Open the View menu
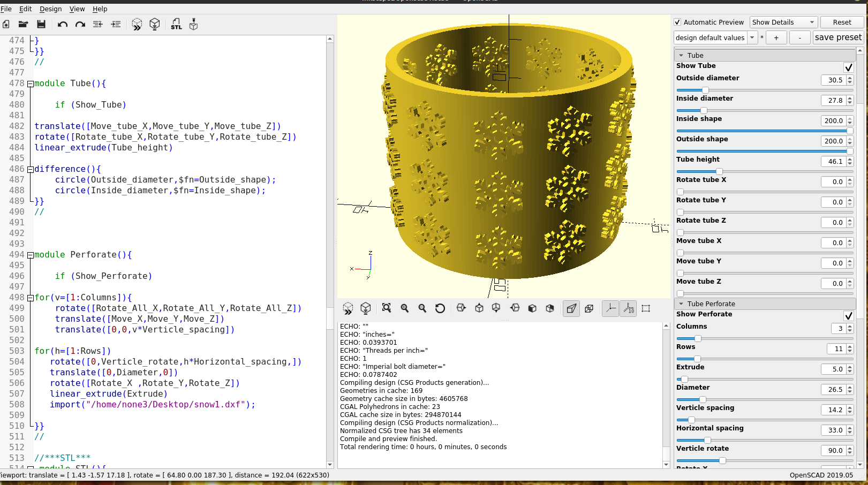868x485 pixels. point(77,9)
